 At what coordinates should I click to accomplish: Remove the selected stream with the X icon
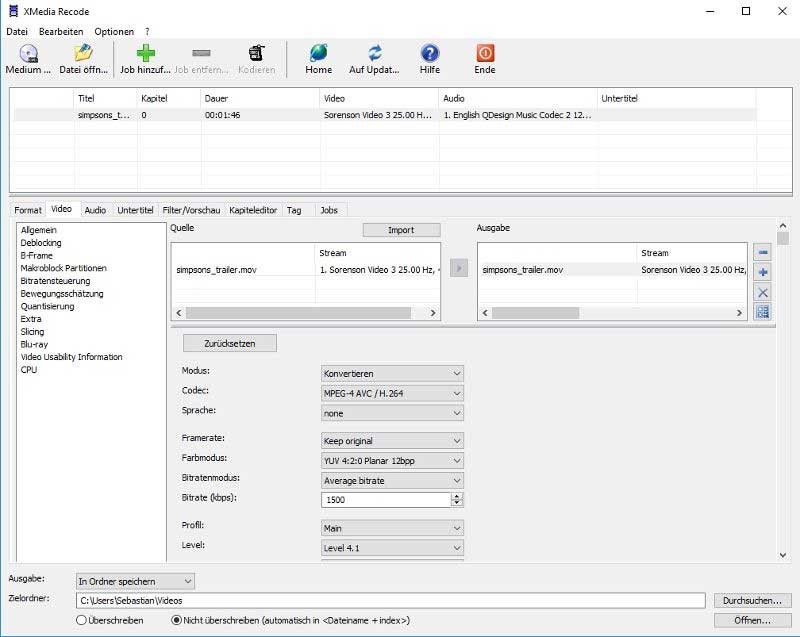[x=762, y=292]
